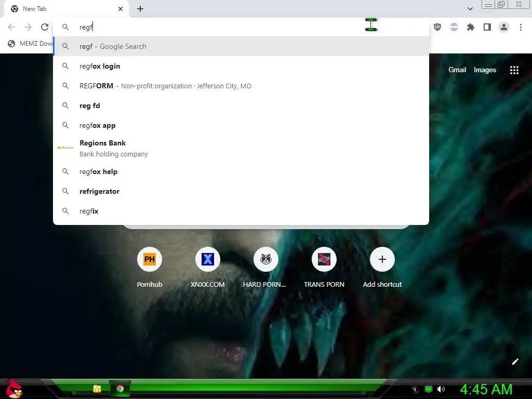This screenshot has height=399, width=532.
Task: Open the profile avatar icon
Action: (504, 27)
